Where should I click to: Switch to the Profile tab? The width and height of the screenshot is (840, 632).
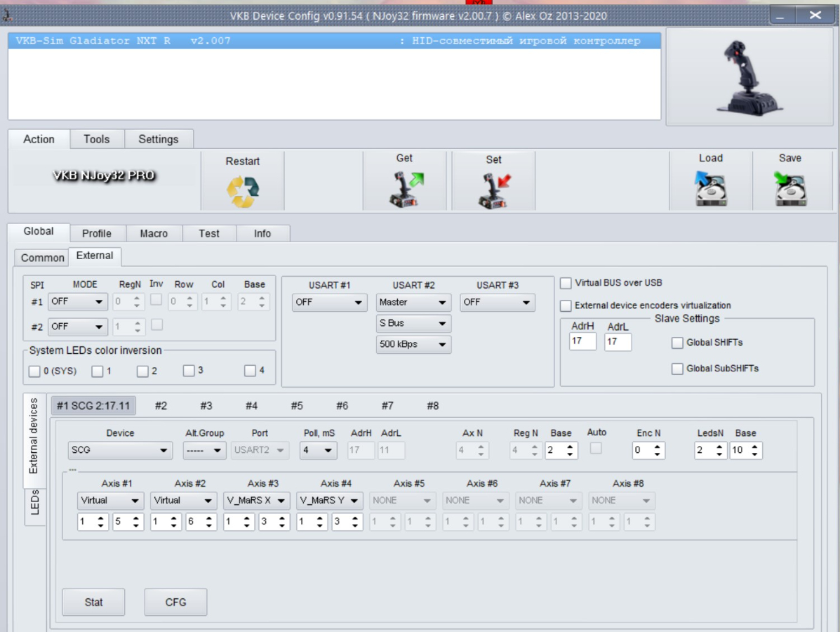97,234
